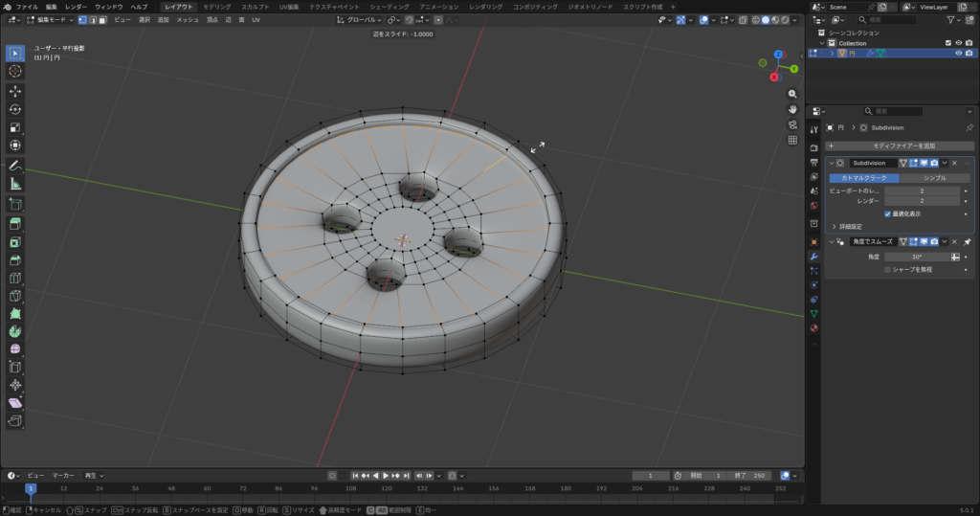Screen dimensions: 980x516
Task: Open the wrench Modifier properties tab
Action: pyautogui.click(x=813, y=257)
